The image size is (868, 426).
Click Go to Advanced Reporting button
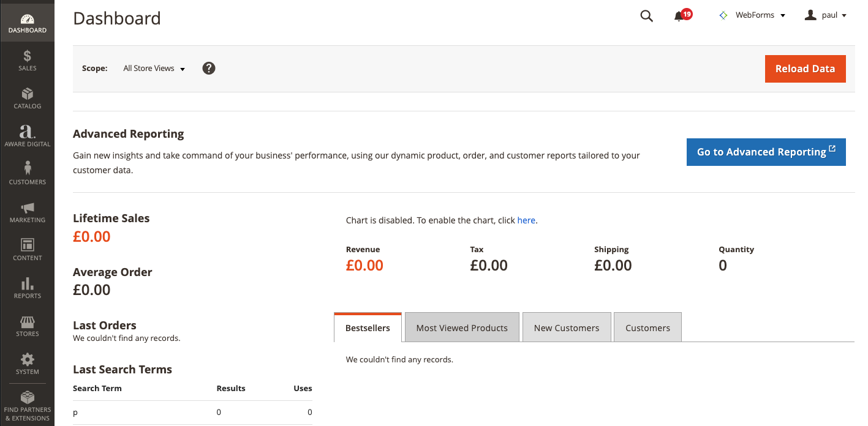coord(766,152)
